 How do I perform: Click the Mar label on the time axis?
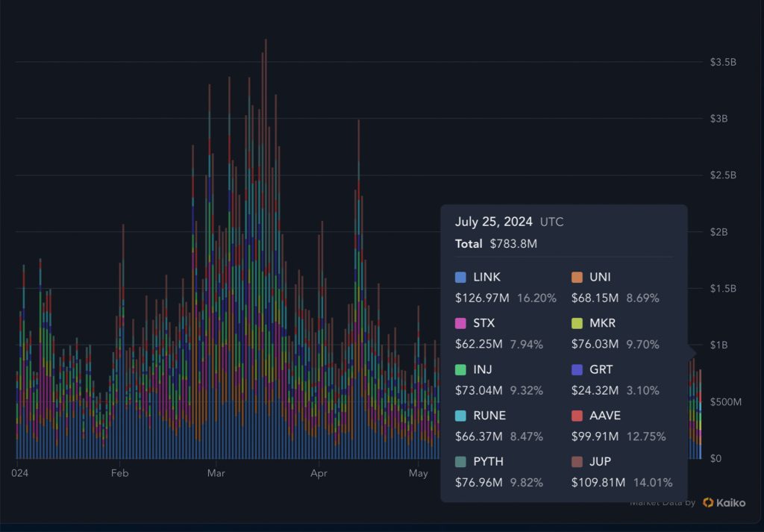(x=216, y=473)
